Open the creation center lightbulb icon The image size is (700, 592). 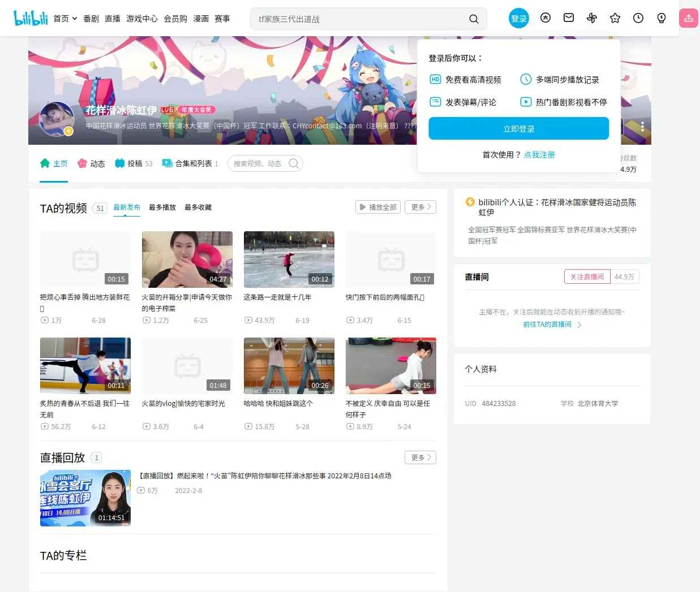(x=662, y=18)
